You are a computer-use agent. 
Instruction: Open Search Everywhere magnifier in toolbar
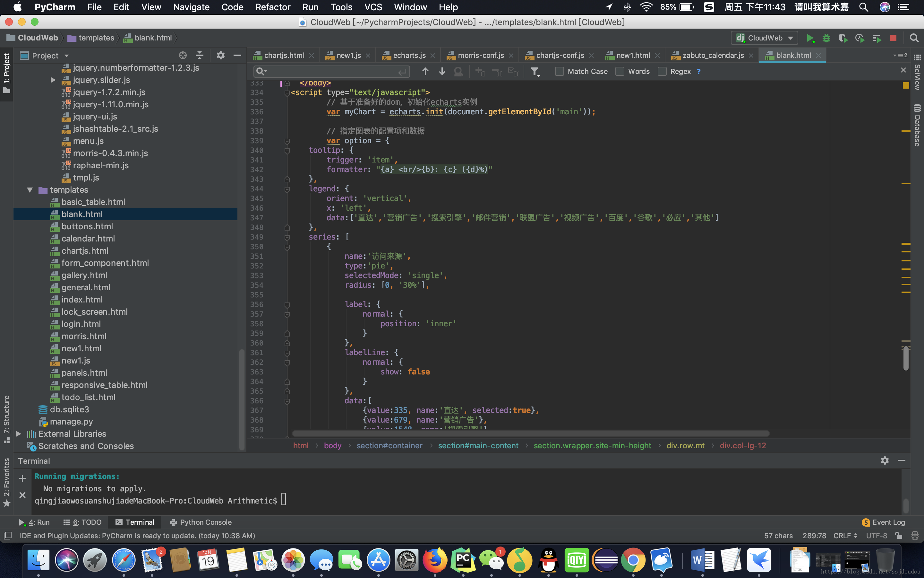coord(914,38)
